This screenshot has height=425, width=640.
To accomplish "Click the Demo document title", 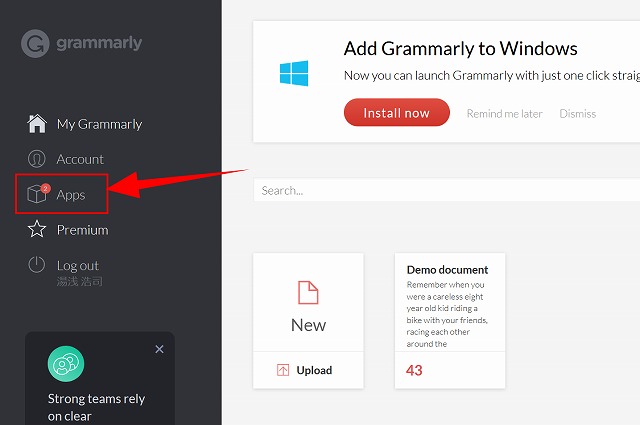I will [x=447, y=270].
